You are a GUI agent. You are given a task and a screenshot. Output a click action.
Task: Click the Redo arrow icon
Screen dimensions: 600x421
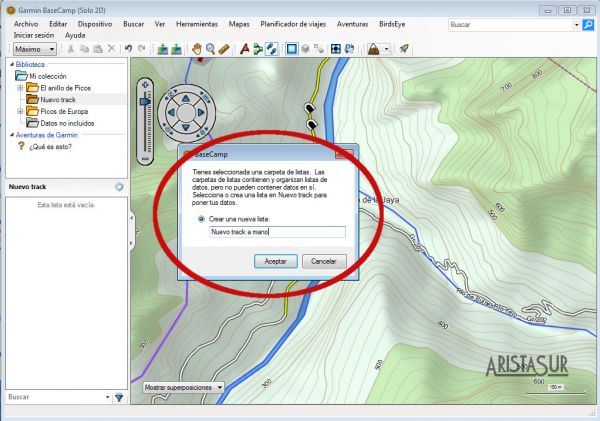142,49
